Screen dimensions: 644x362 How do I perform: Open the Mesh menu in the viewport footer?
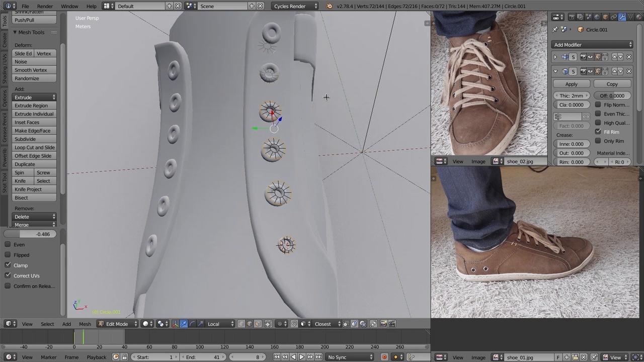pyautogui.click(x=85, y=324)
